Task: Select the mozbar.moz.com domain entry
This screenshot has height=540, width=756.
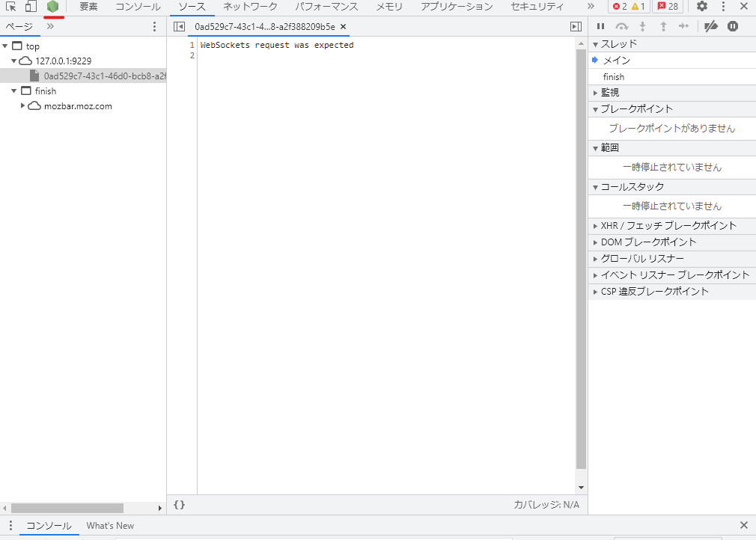Action: [78, 106]
